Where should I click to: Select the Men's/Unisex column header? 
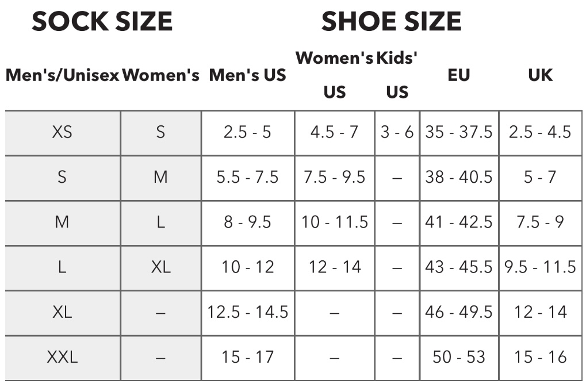point(63,75)
